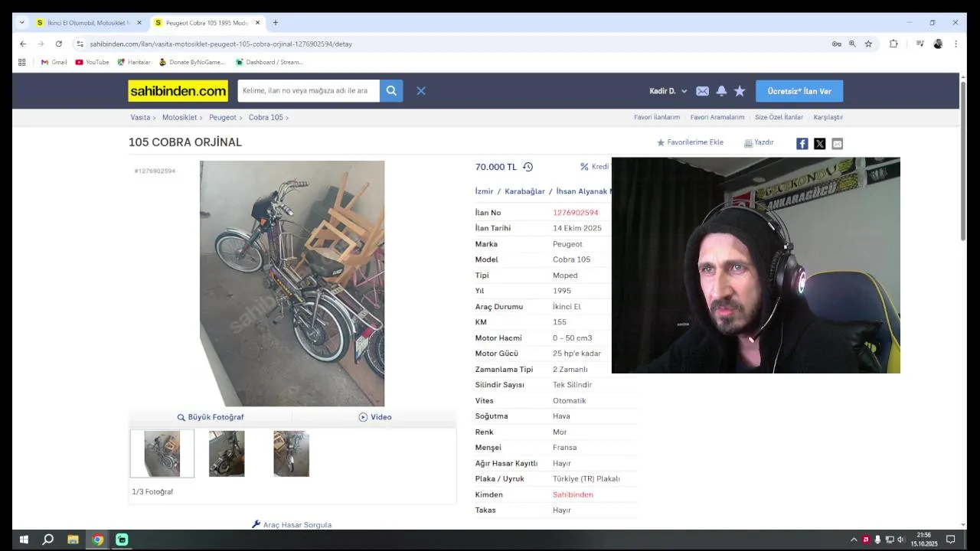Clear search with the X icon
The width and height of the screenshot is (980, 551).
coord(420,91)
